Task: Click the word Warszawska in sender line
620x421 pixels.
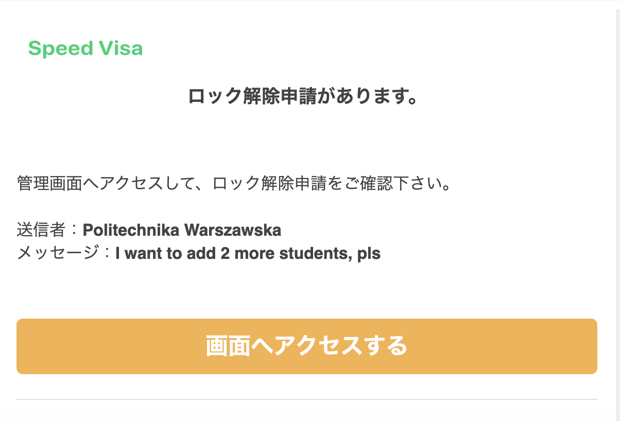Action: 233,230
